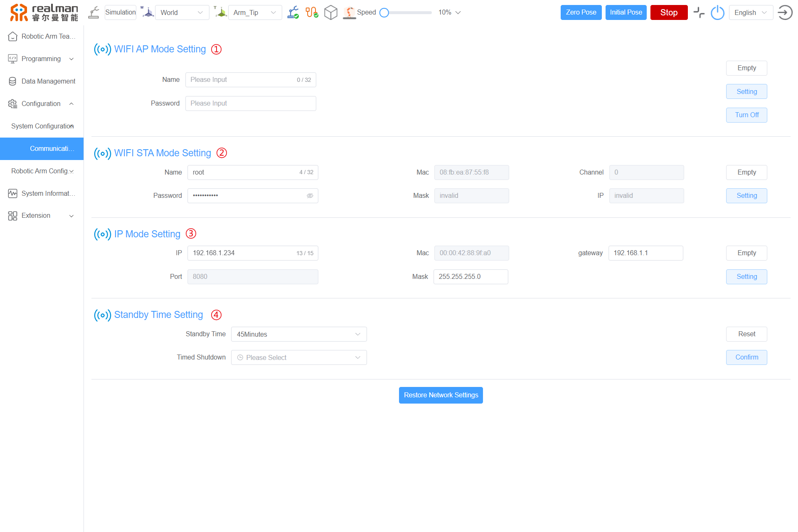Click the crosshair-like icon next to the Stop button
This screenshot has width=798, height=532.
[699, 12]
